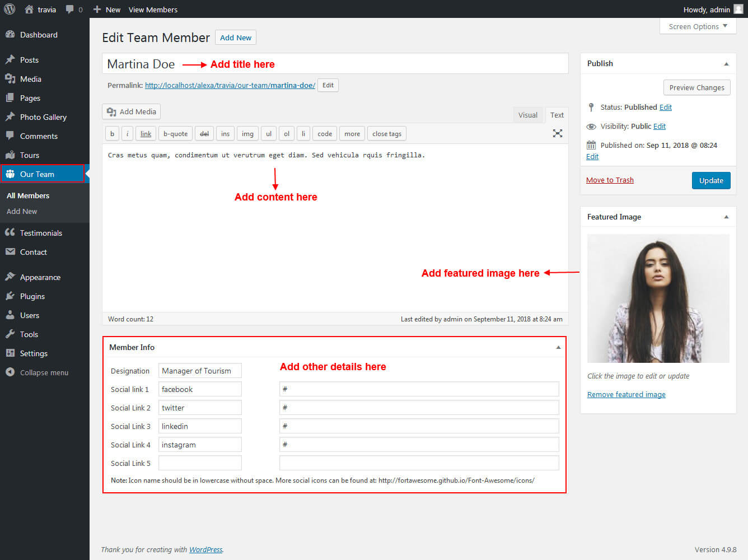Click the Update button

[x=711, y=180]
